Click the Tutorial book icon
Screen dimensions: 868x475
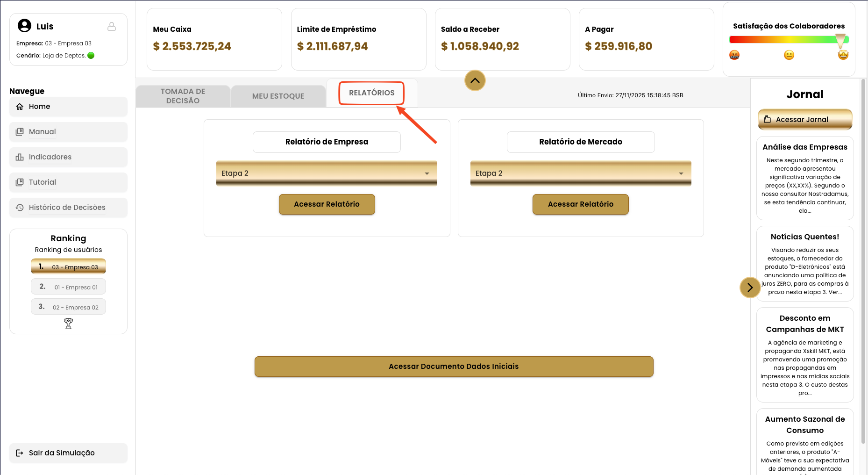(20, 182)
